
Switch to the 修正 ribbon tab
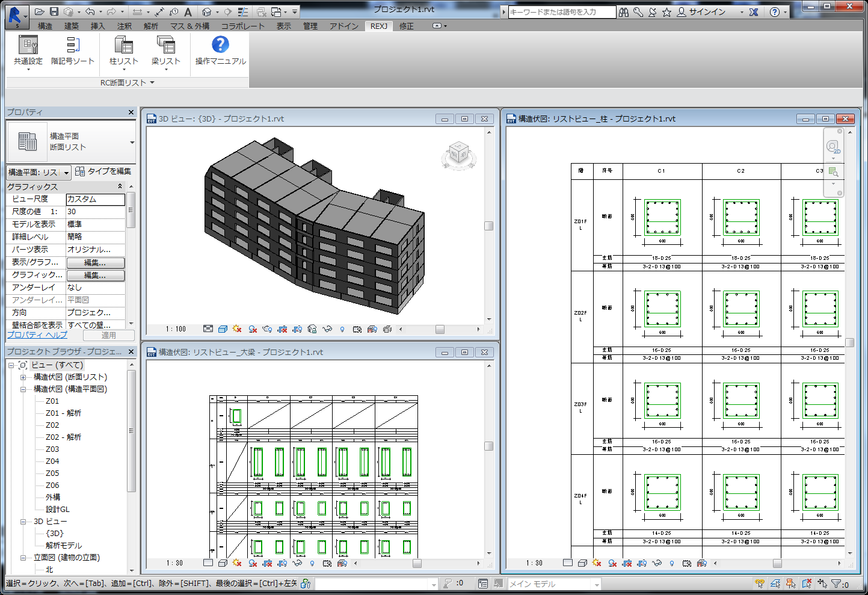pos(407,26)
